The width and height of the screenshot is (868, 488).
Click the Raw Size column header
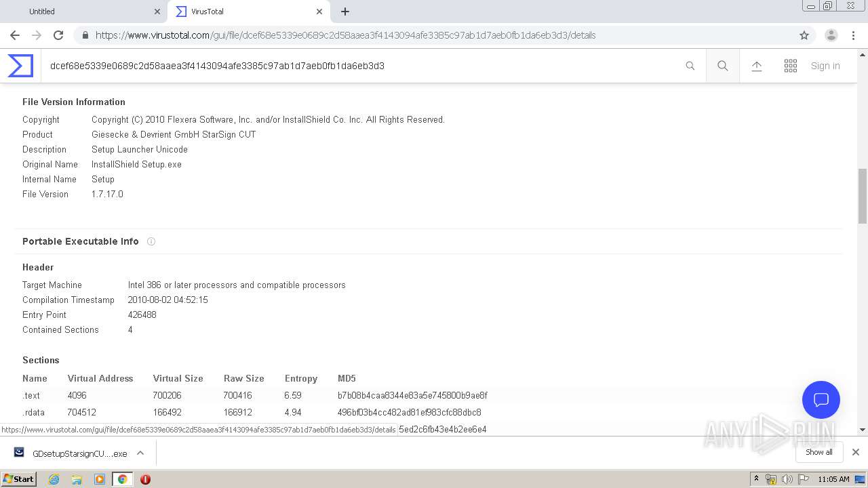pyautogui.click(x=243, y=378)
